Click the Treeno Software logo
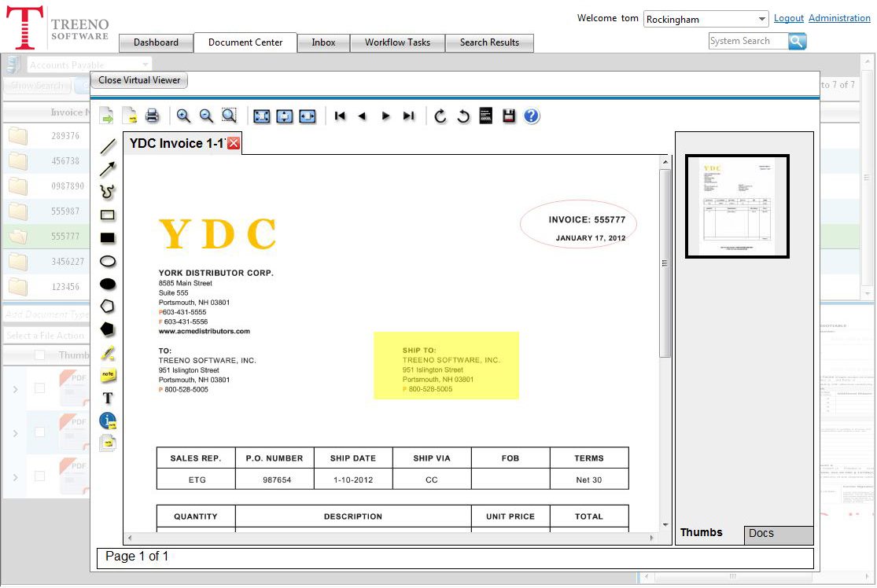 (x=57, y=28)
